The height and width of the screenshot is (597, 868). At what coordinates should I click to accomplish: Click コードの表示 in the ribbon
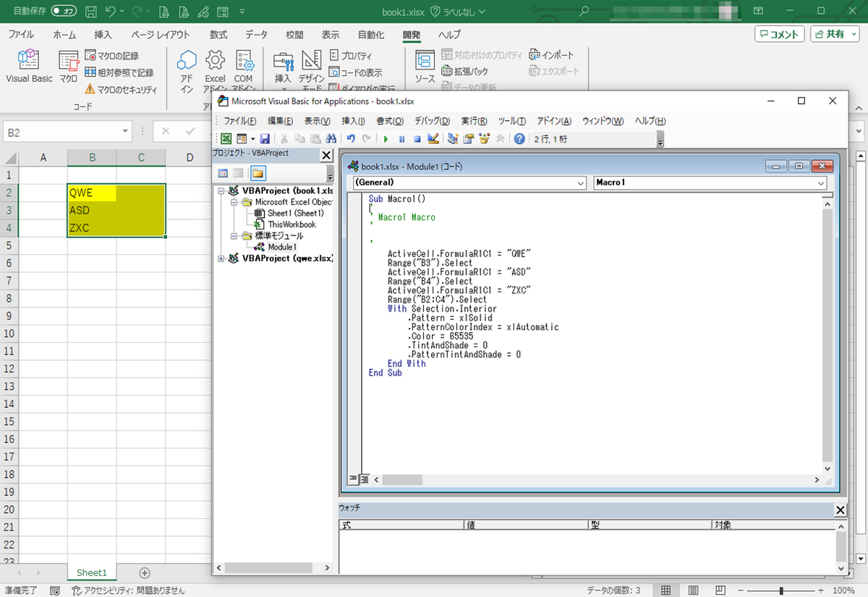pos(355,72)
